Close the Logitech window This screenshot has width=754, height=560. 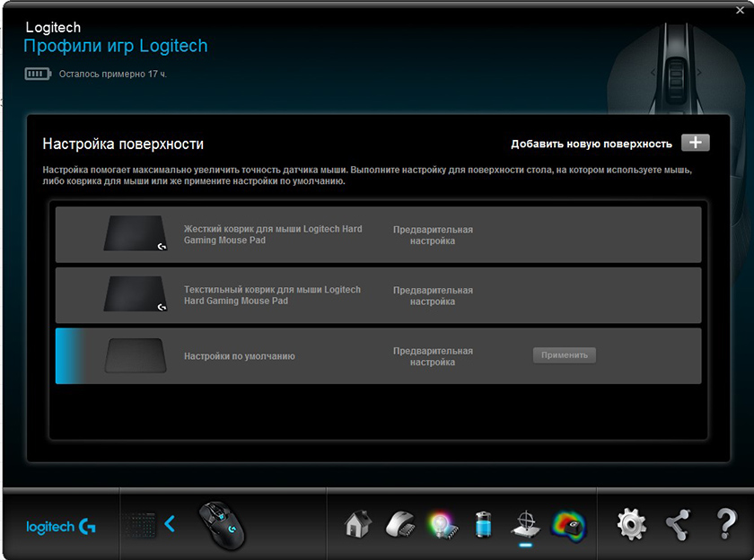pos(740,10)
